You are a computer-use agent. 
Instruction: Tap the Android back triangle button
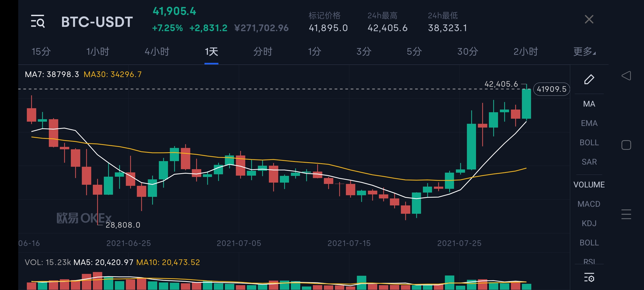coord(626,76)
